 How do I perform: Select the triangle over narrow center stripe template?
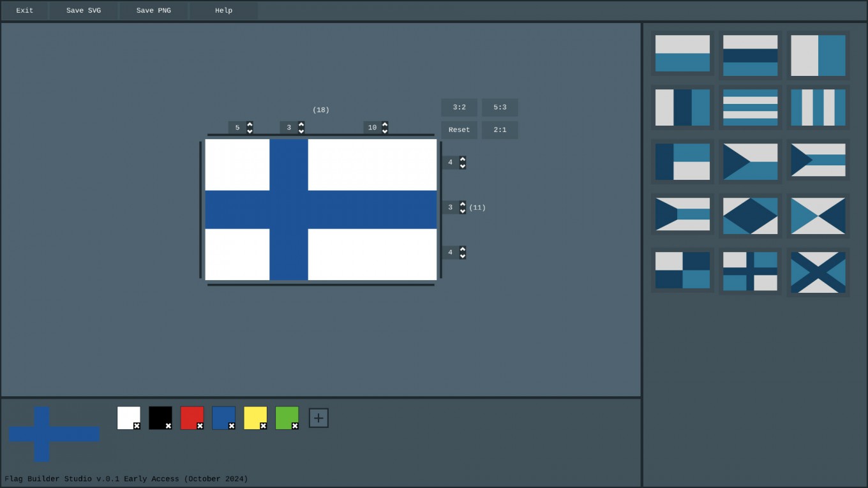click(682, 216)
